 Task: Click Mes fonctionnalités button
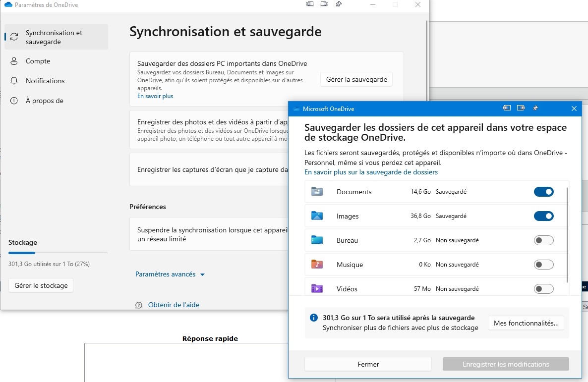(526, 323)
